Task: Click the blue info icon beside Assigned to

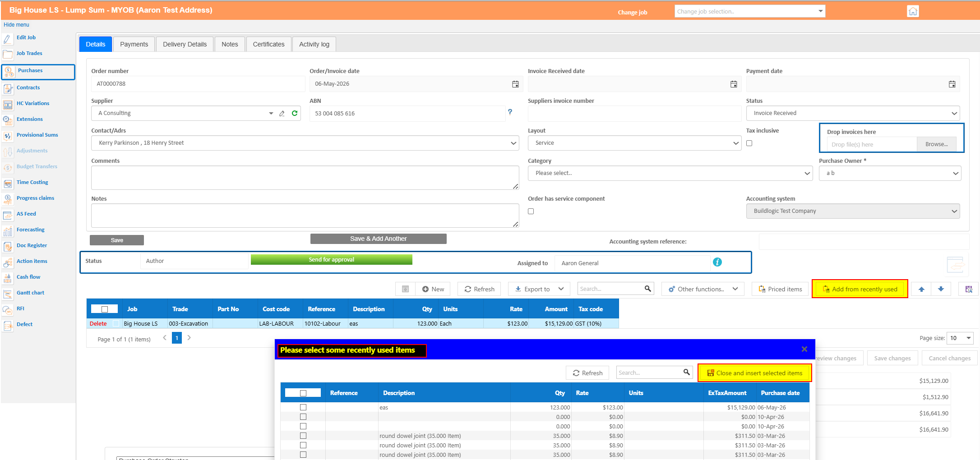Action: point(717,262)
